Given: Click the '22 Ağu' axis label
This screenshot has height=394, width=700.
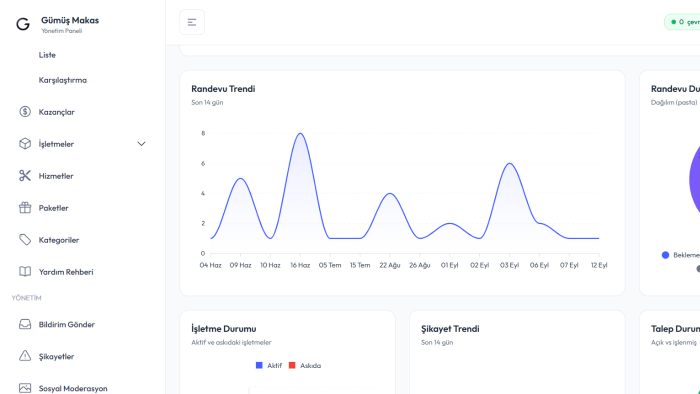Looking at the screenshot, I should click(390, 265).
